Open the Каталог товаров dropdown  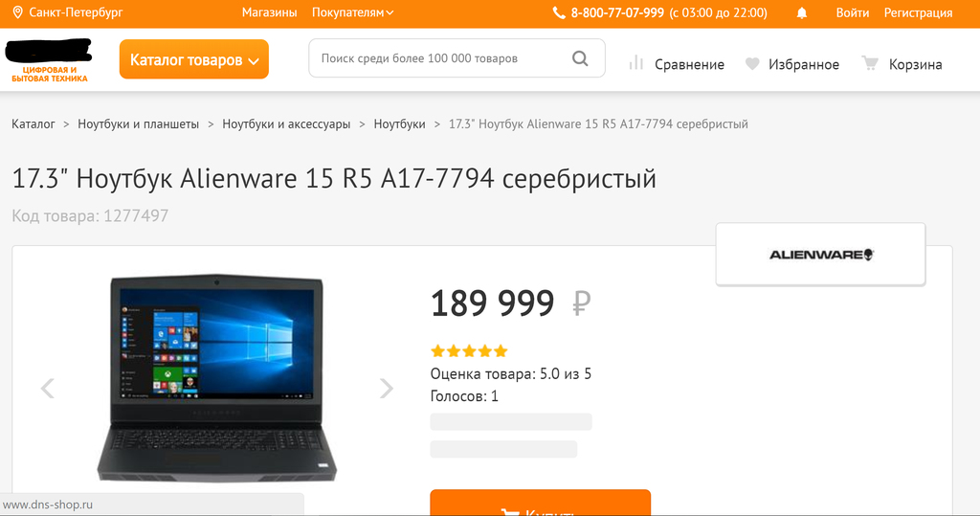193,59
